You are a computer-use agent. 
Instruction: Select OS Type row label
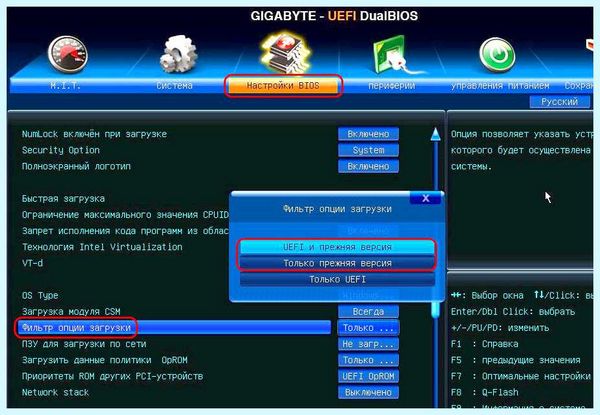click(40, 295)
